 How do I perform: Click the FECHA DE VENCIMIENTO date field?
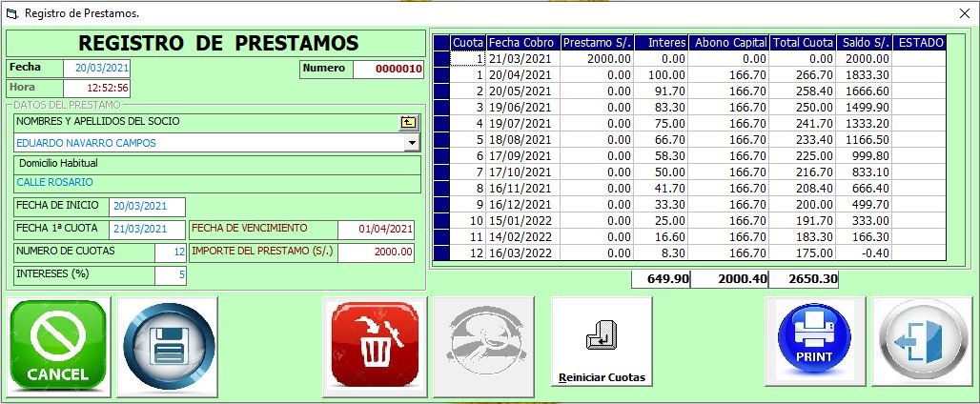(x=377, y=230)
